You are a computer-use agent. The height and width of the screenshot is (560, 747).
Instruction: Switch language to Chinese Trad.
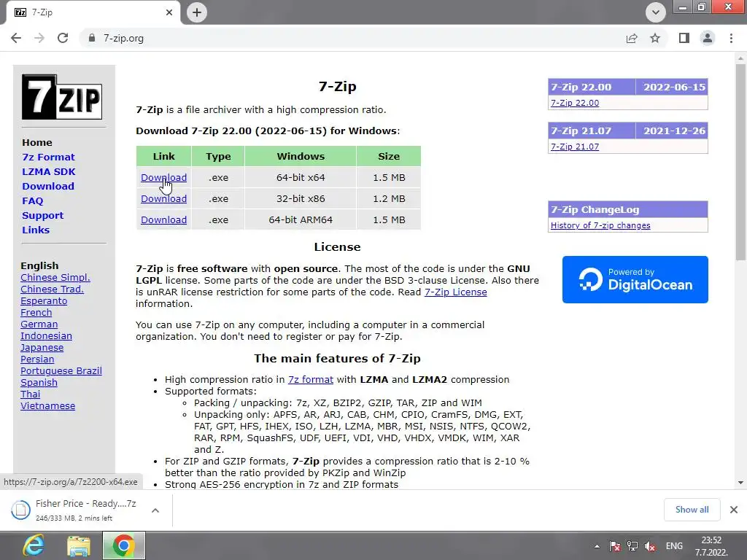[x=52, y=289]
